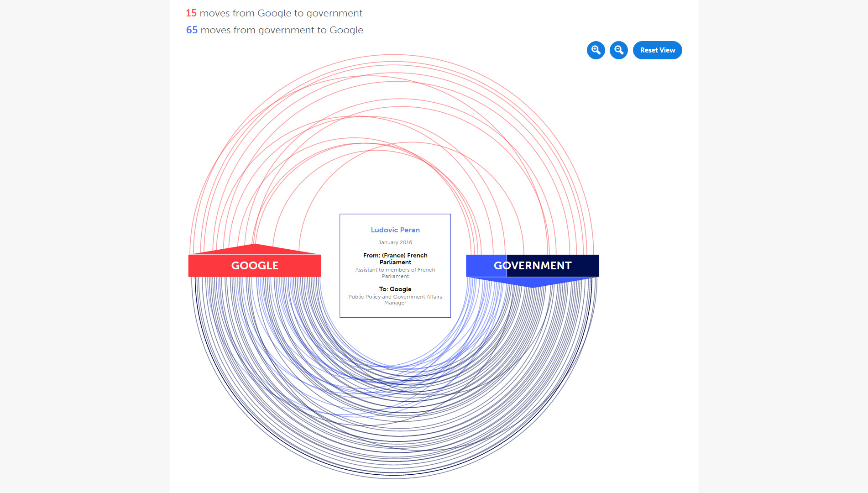Viewport: 868px width, 493px height.
Task: Click the blue number 65 count
Action: tap(192, 30)
